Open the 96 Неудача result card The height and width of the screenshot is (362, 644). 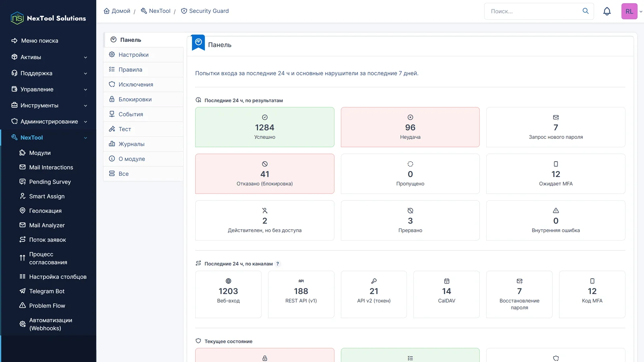(x=410, y=127)
